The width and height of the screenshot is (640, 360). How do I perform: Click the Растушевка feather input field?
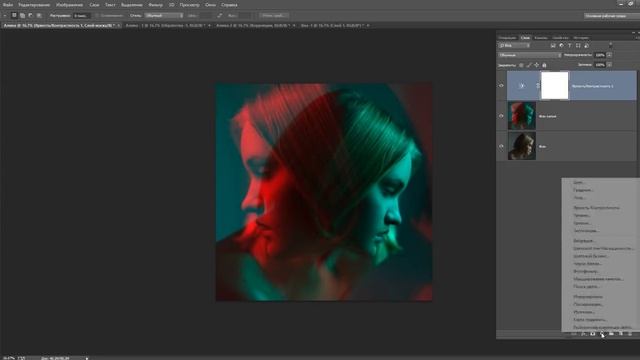click(x=81, y=16)
